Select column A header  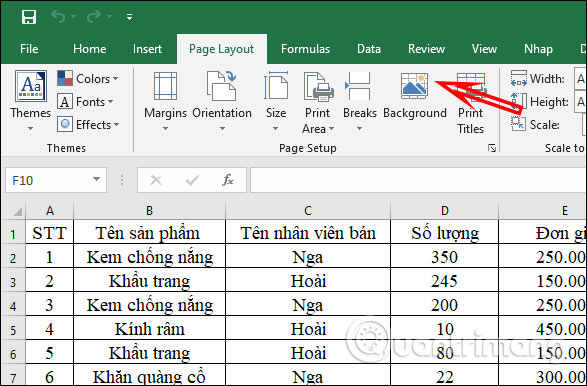49,210
